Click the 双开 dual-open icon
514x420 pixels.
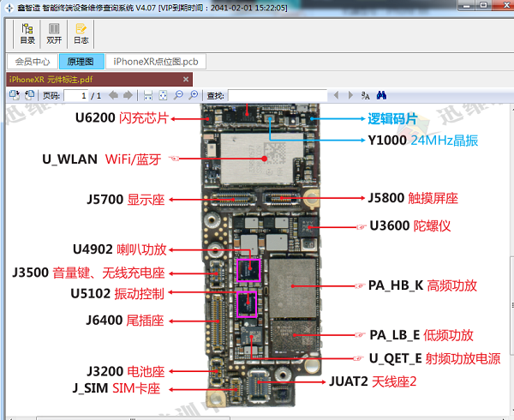pos(54,33)
